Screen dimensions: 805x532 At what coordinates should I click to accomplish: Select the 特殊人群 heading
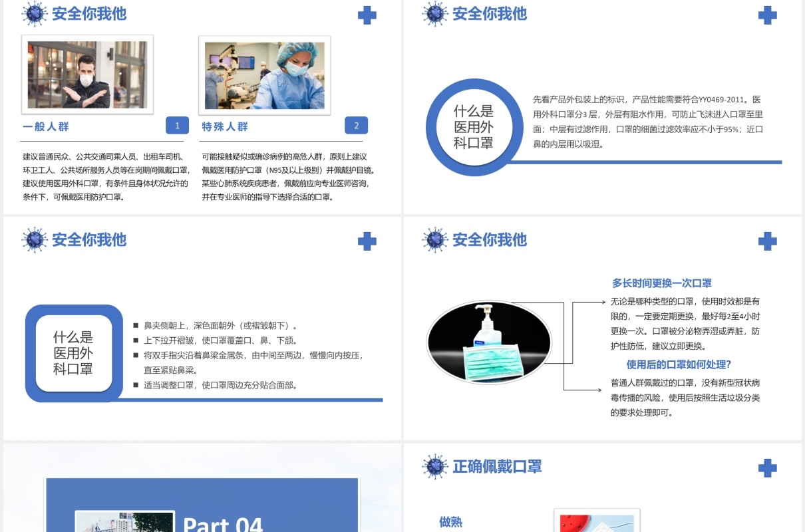(225, 126)
